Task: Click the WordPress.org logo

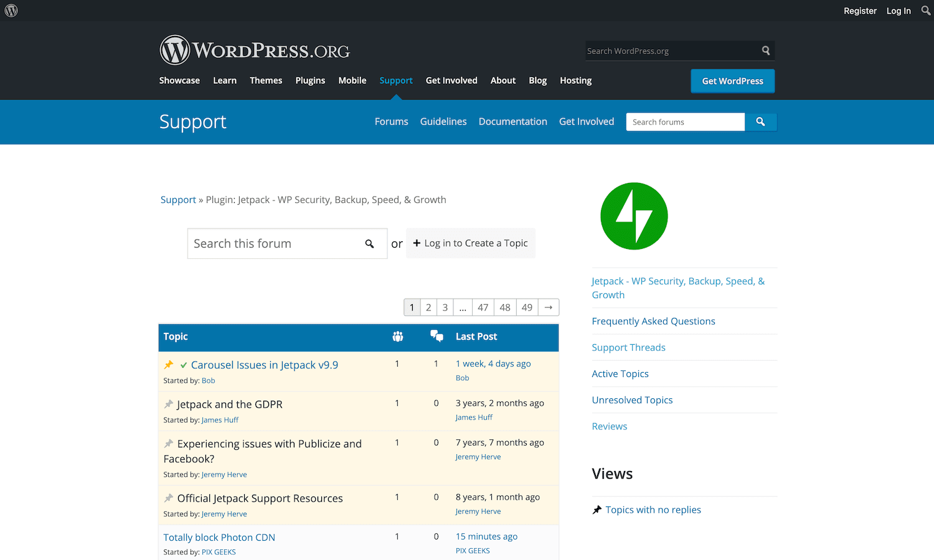Action: coord(254,50)
